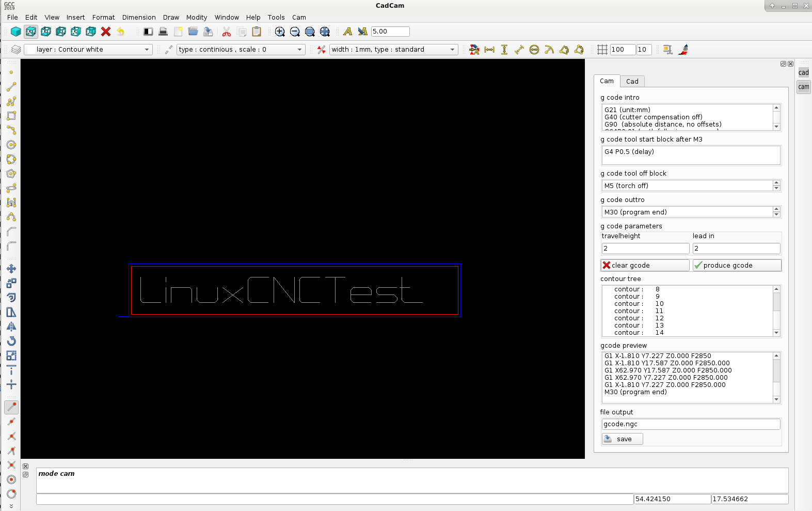Toggle black and white background icon
Screen dimensions: 812x511
(148, 32)
